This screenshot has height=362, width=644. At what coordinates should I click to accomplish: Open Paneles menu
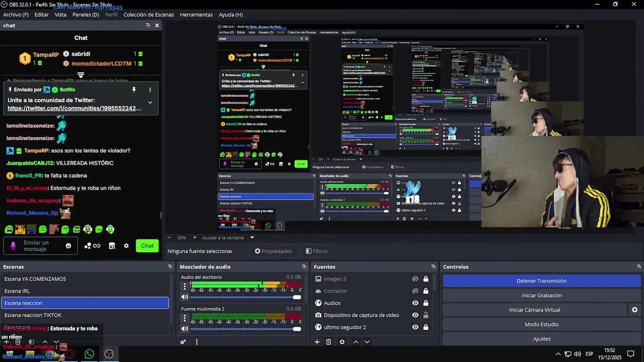[x=86, y=15]
